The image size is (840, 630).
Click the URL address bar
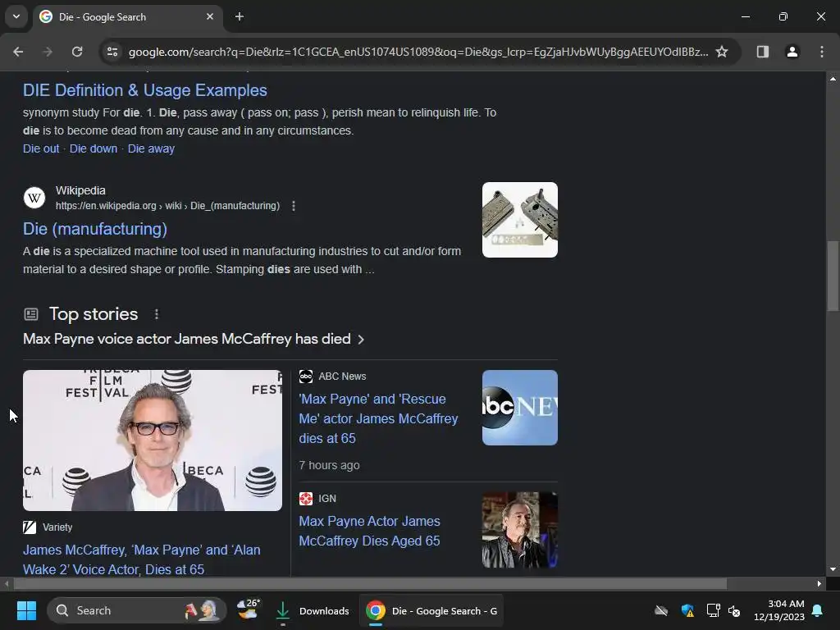pyautogui.click(x=418, y=52)
